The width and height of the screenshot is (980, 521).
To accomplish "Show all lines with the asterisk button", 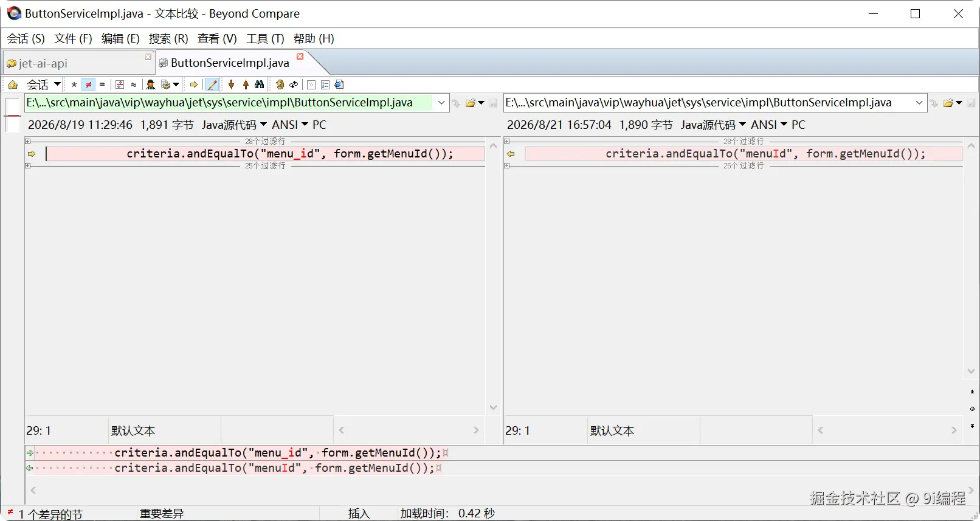I will [x=74, y=85].
